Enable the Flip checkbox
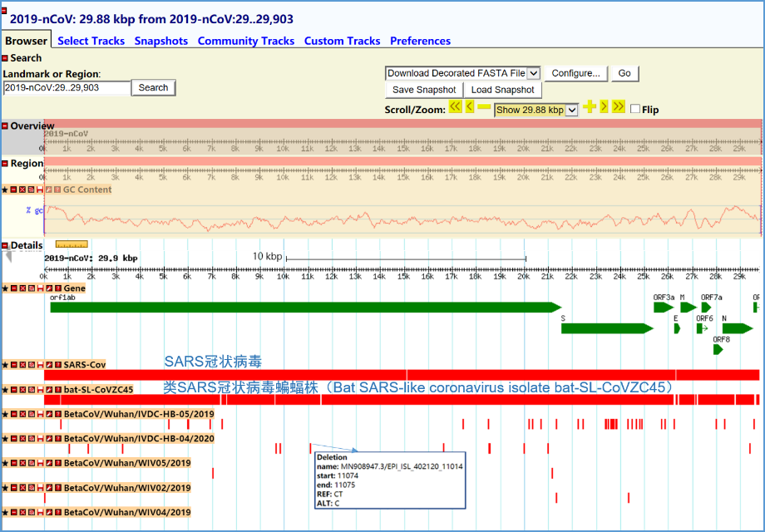 (x=635, y=109)
